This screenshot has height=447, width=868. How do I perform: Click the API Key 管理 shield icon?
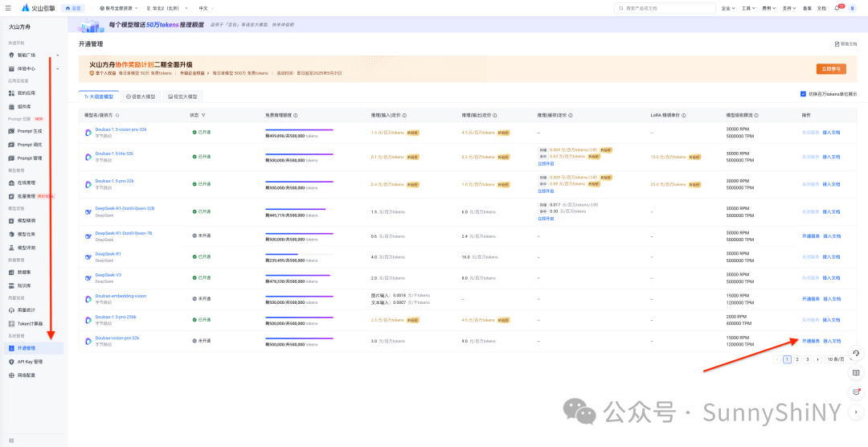tap(12, 362)
